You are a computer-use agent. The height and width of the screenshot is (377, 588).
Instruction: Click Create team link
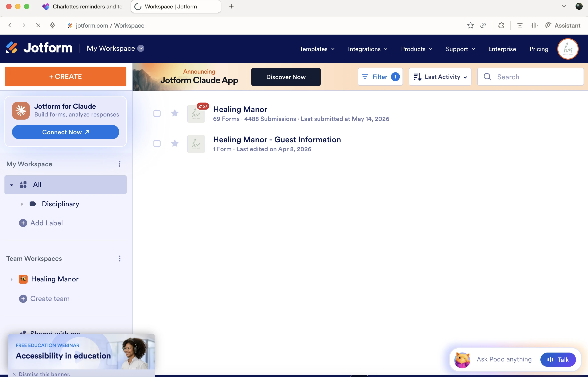[50, 299]
